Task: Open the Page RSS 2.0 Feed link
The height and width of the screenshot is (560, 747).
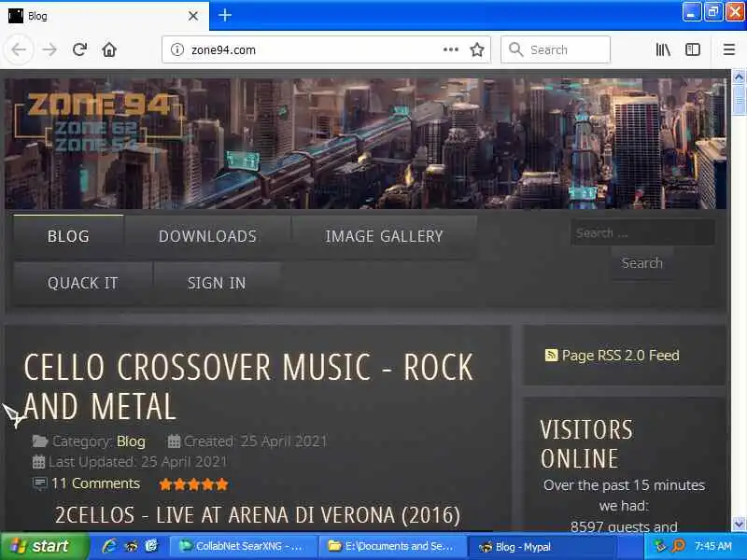Action: click(x=620, y=356)
